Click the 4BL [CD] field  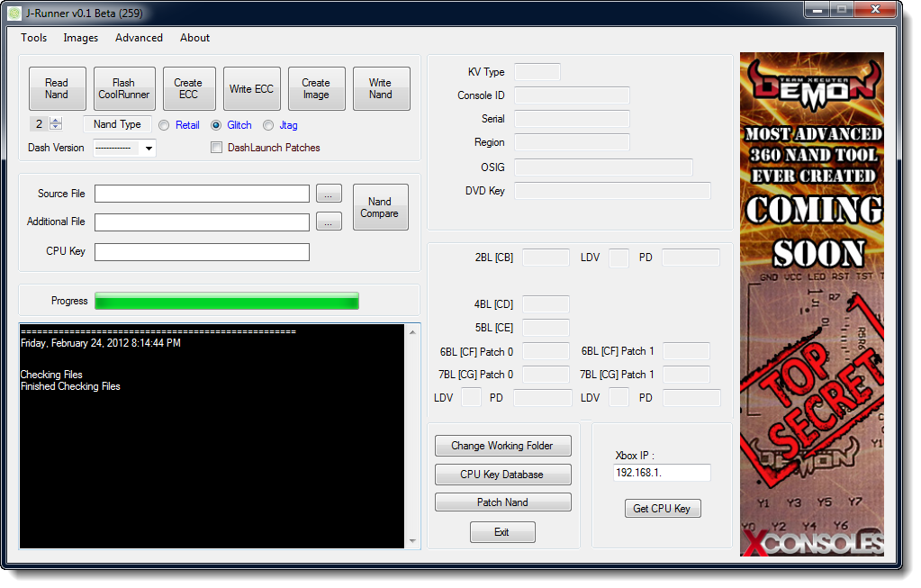pyautogui.click(x=546, y=304)
